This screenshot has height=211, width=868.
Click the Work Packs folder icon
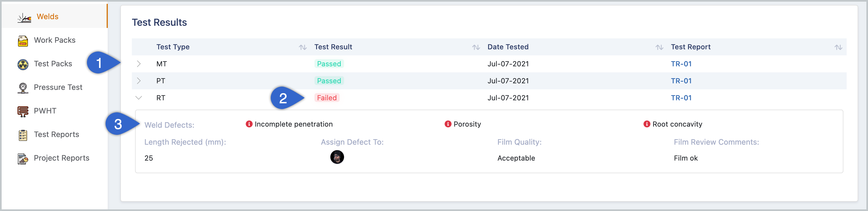(23, 41)
